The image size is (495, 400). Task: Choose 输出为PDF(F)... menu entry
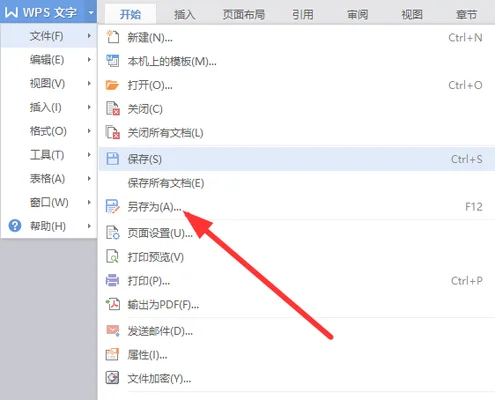pos(297,304)
